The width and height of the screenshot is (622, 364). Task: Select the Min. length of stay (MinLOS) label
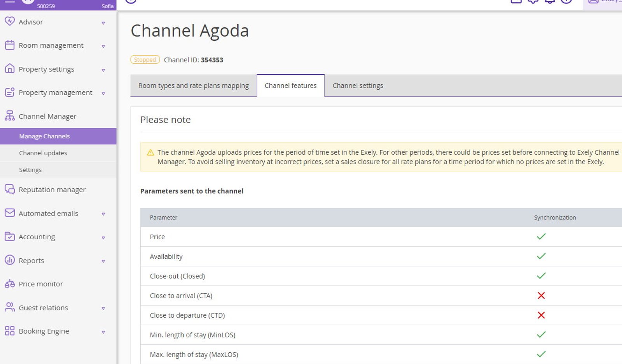click(192, 335)
